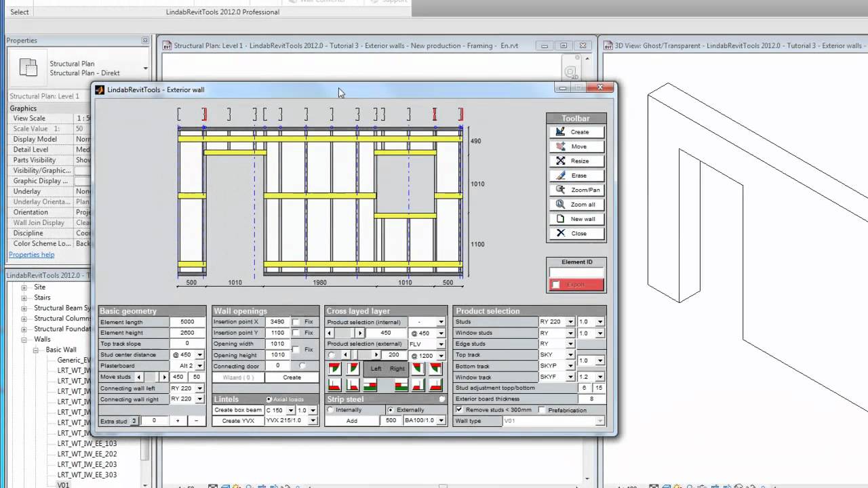The width and height of the screenshot is (868, 488).
Task: Activate the Zoom/Pan magnifier icon
Action: [560, 190]
